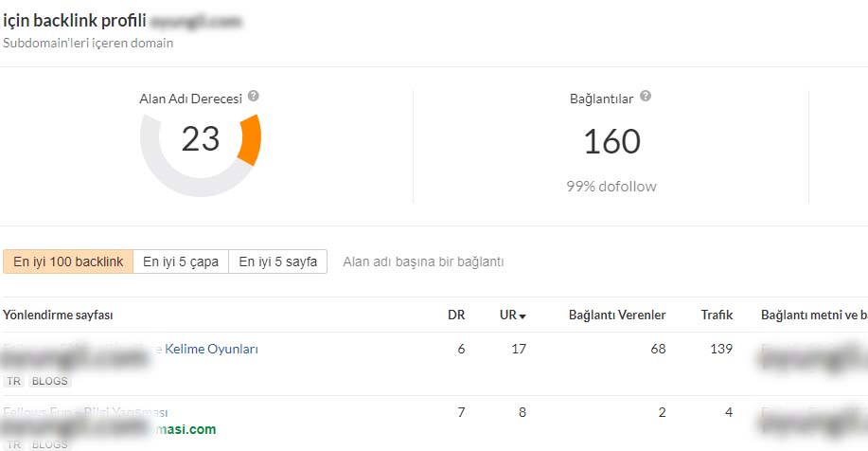Click the Bağlantı metni column header
The width and height of the screenshot is (868, 451).
[x=814, y=315]
